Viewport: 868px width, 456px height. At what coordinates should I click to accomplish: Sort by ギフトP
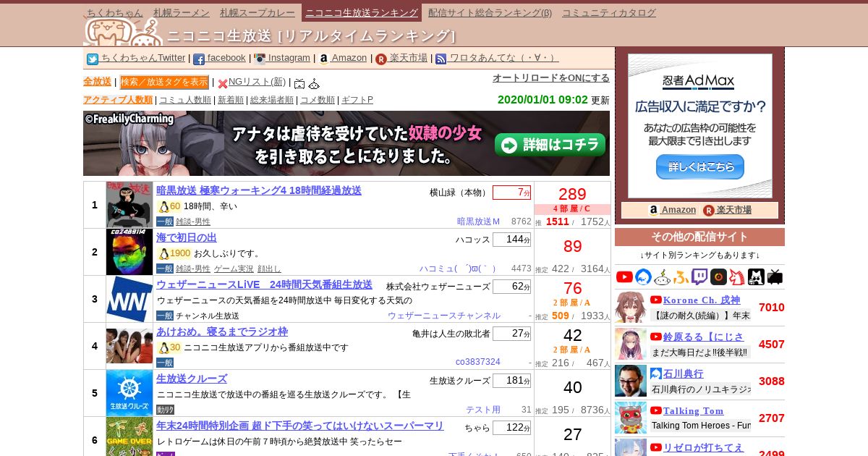[x=357, y=100]
